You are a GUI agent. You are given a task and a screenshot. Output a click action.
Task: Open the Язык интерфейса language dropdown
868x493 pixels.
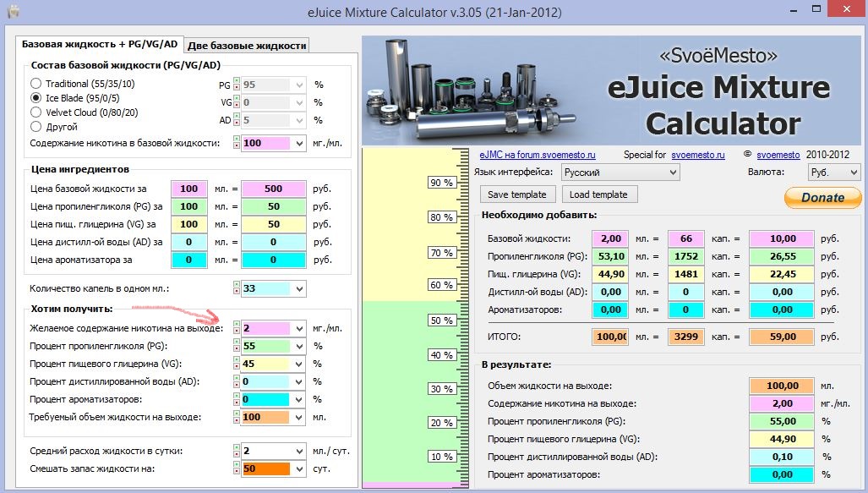click(x=620, y=173)
